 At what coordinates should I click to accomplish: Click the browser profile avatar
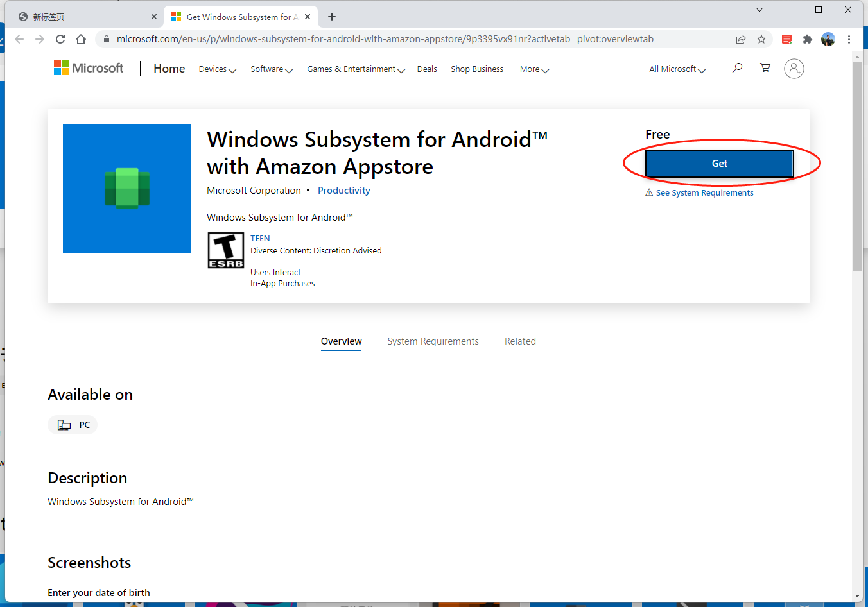coord(828,39)
